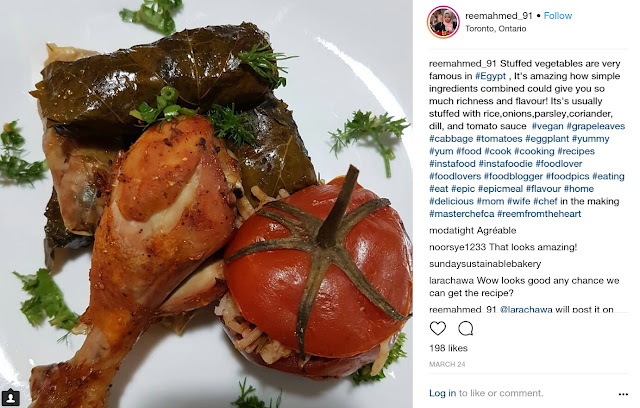Open the #Egypt hashtag

[490, 76]
